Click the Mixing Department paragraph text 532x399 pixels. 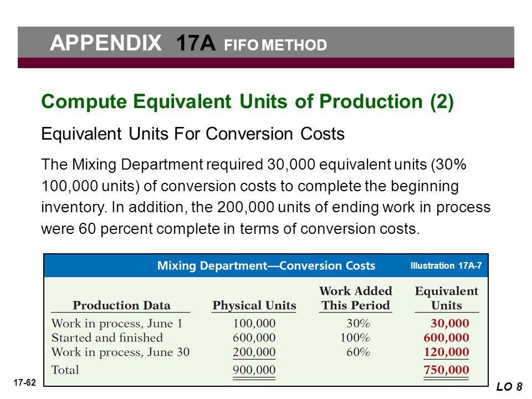265,196
